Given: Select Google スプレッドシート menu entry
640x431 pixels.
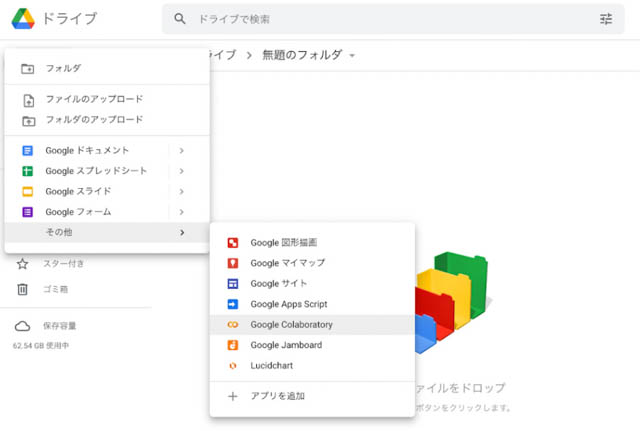Looking at the screenshot, I should pyautogui.click(x=107, y=171).
